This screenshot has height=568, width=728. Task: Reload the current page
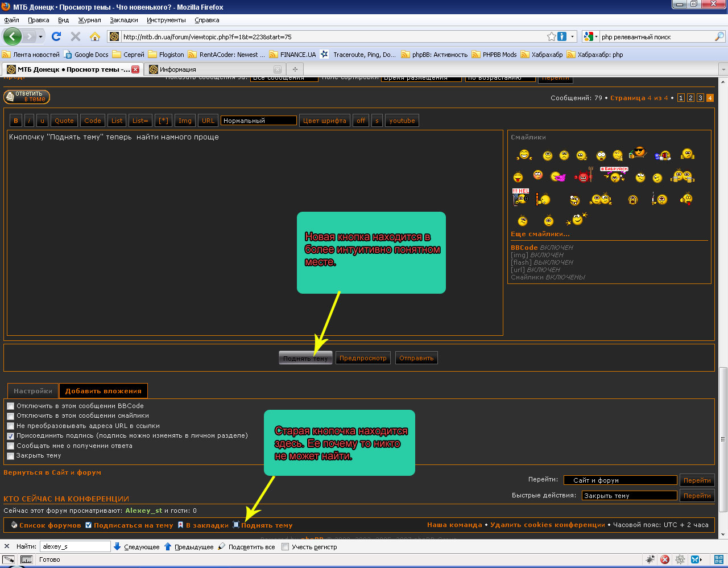tap(56, 36)
